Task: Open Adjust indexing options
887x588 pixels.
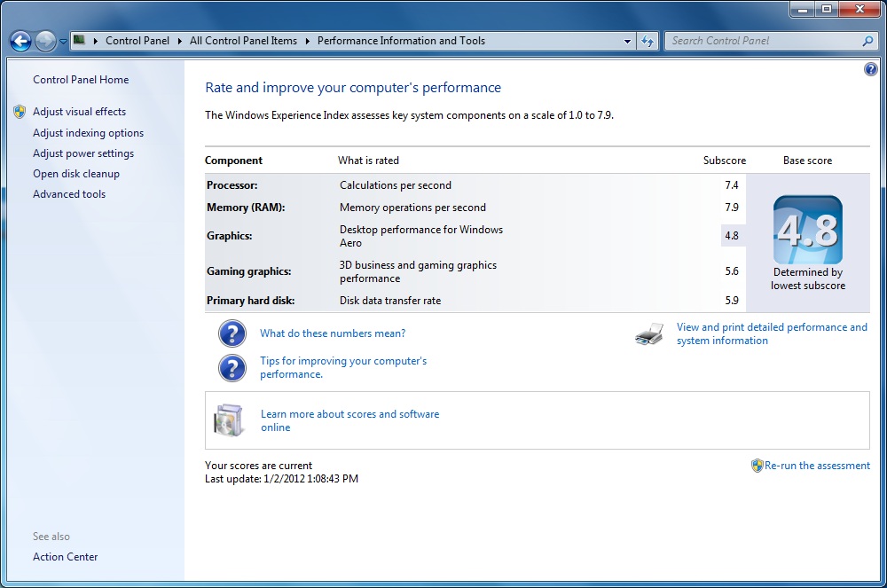Action: click(88, 133)
